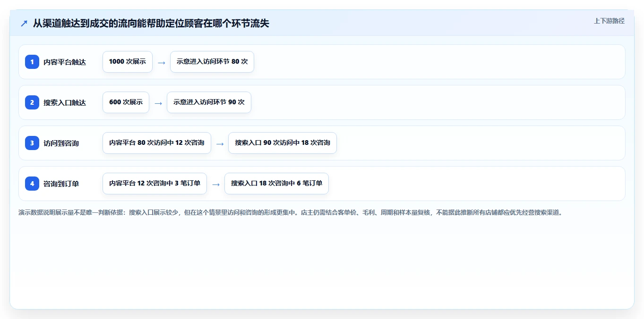This screenshot has width=644, height=319.
Task: Click the panel title 从渠道触达到成交的流向…
Action: pos(151,23)
